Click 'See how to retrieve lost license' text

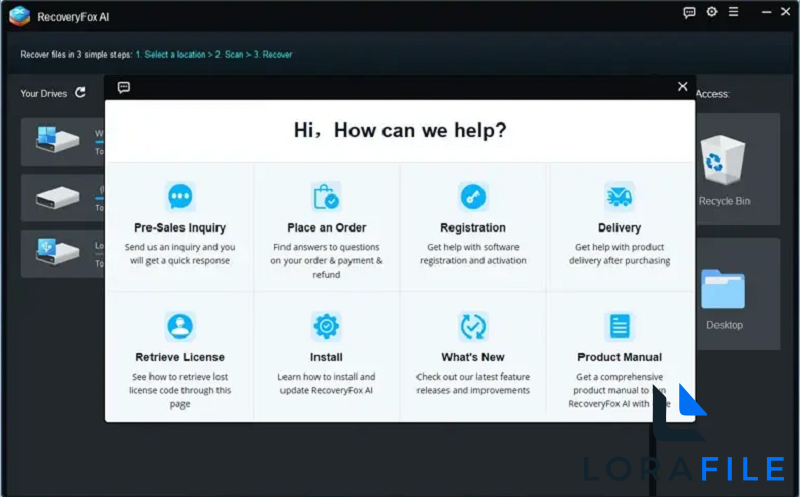coord(180,390)
